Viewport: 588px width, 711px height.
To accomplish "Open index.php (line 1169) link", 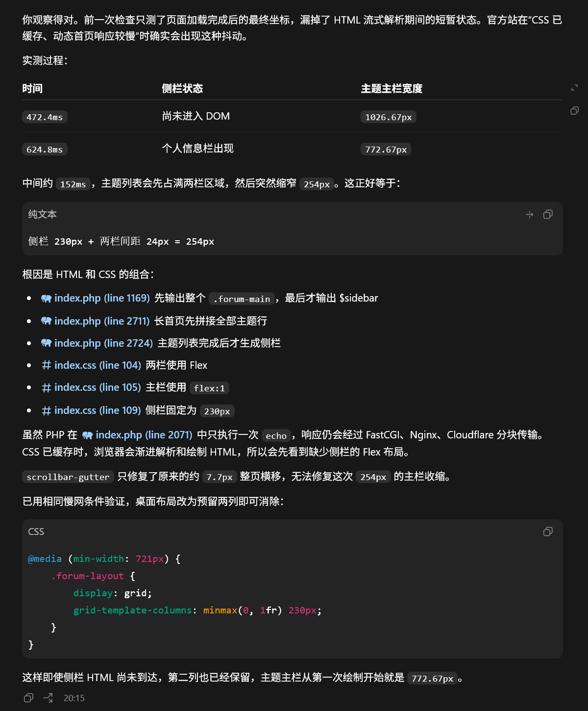I will pyautogui.click(x=102, y=298).
